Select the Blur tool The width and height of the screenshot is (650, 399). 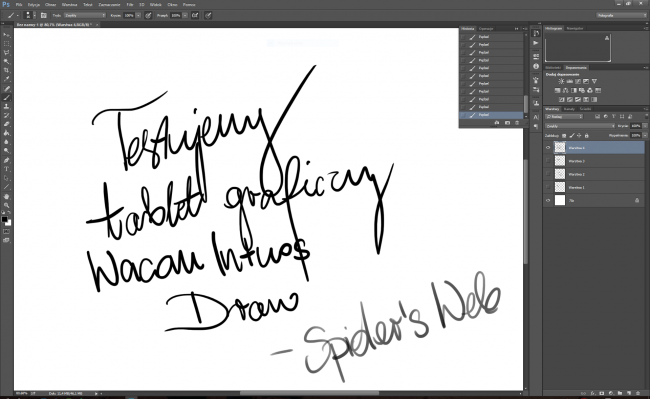tap(6, 142)
